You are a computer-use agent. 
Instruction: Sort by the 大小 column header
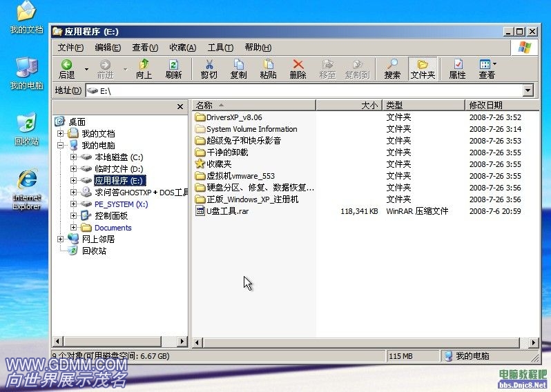(x=349, y=105)
